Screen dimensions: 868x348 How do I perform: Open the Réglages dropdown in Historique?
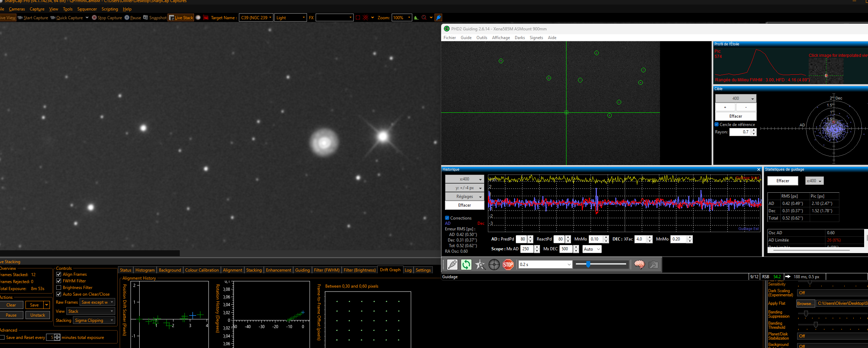(465, 197)
